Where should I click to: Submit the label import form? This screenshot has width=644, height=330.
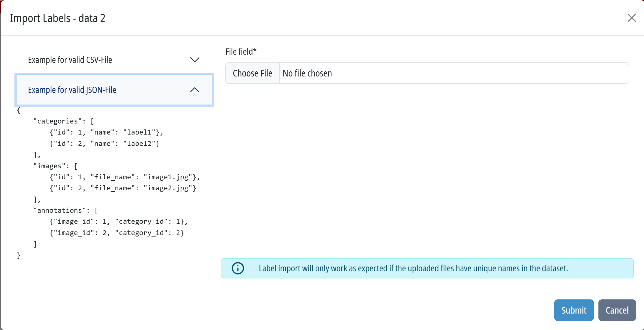click(574, 310)
